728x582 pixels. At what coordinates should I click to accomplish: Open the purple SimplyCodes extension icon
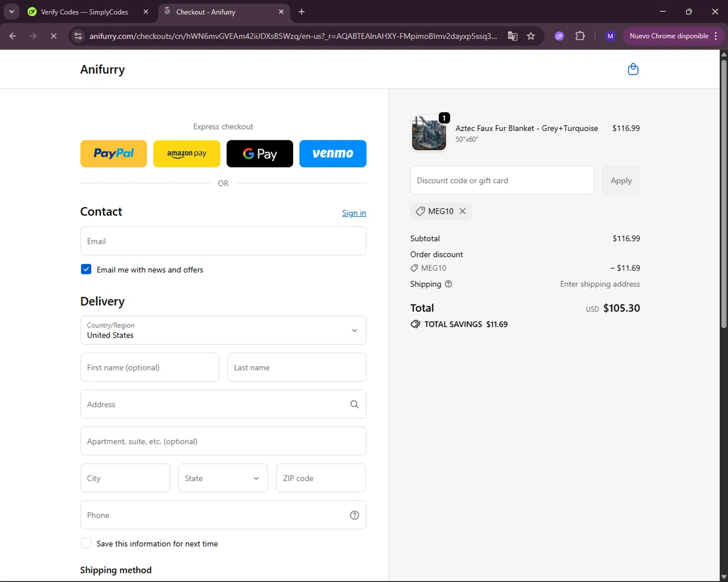(x=559, y=36)
